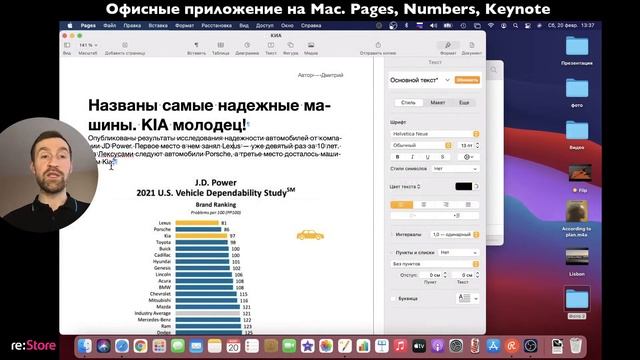This screenshot has height=360, width=640.
Task: Click the Отправить копию share icon
Action: click(x=378, y=45)
